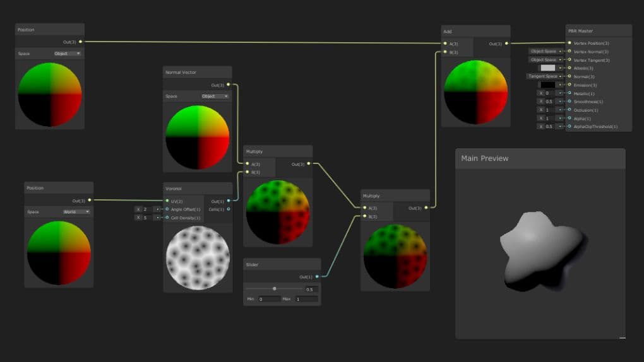Click Out(3) port of Multiply fed by Voronoi
The width and height of the screenshot is (644, 362).
pyautogui.click(x=309, y=163)
